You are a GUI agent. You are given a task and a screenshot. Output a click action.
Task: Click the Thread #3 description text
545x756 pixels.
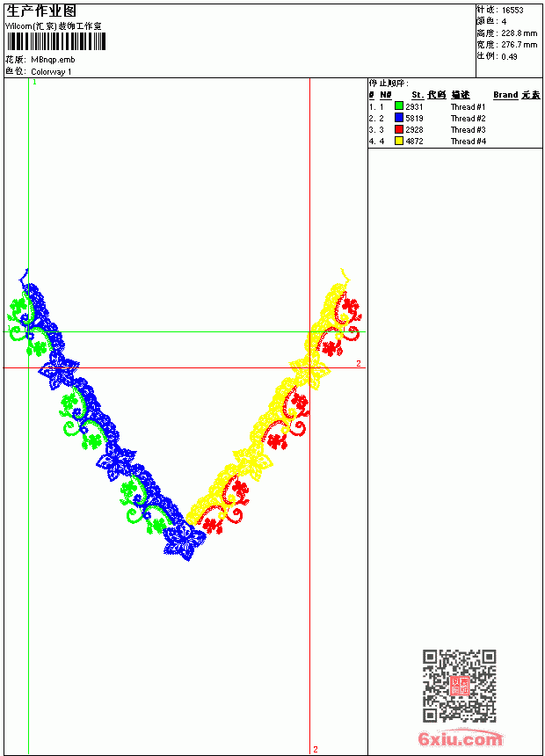click(x=468, y=130)
